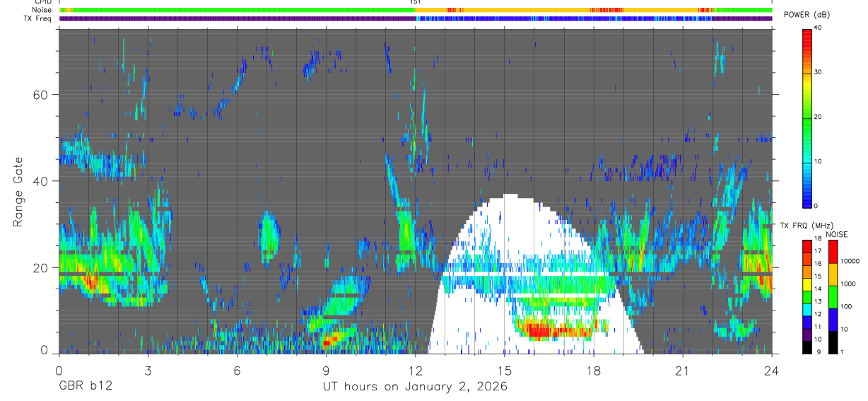Image resolution: width=868 pixels, height=401 pixels.
Task: Click the 6 tick on UT hours axis
Action: (x=237, y=370)
